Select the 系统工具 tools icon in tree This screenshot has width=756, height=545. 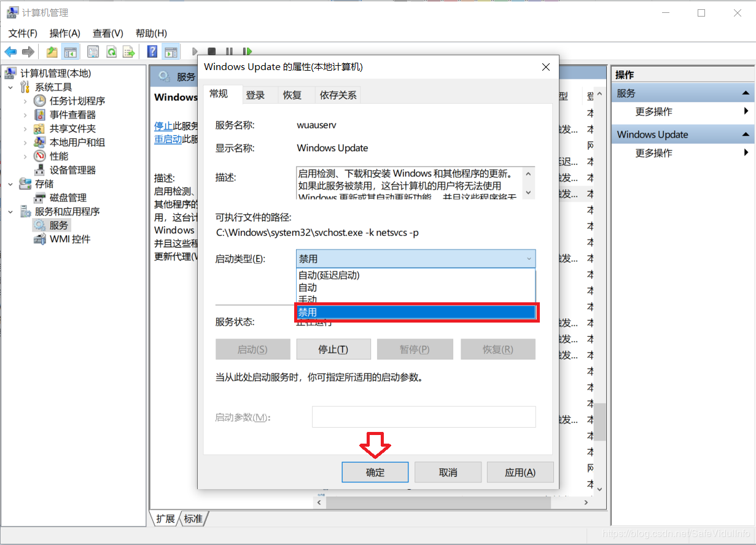25,87
